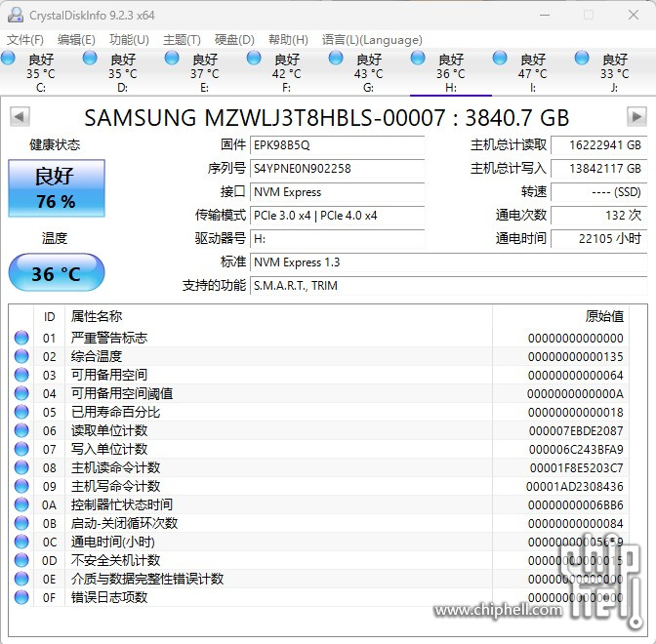Click the transfer mode field PCIe 3.0 x4
The width and height of the screenshot is (656, 644).
coord(337,216)
